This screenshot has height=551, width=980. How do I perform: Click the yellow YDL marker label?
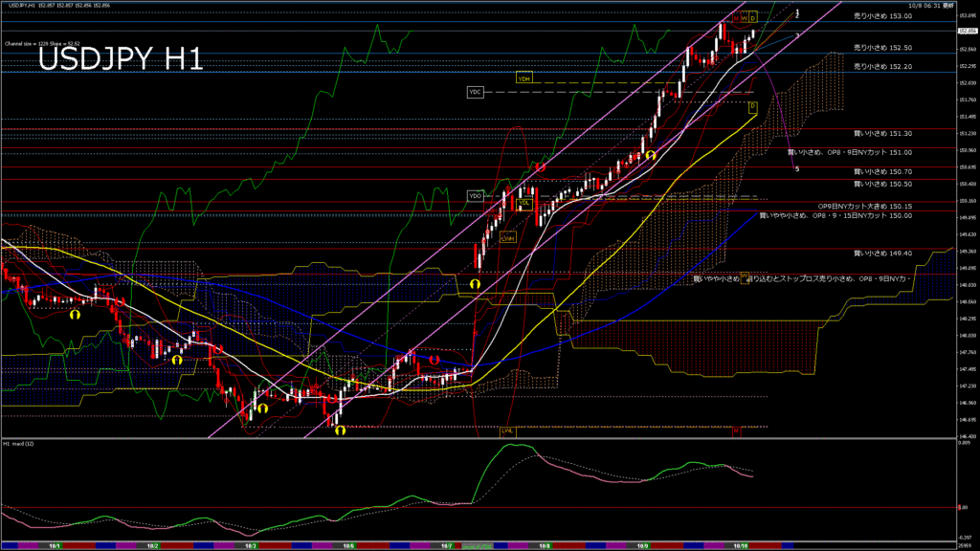524,203
